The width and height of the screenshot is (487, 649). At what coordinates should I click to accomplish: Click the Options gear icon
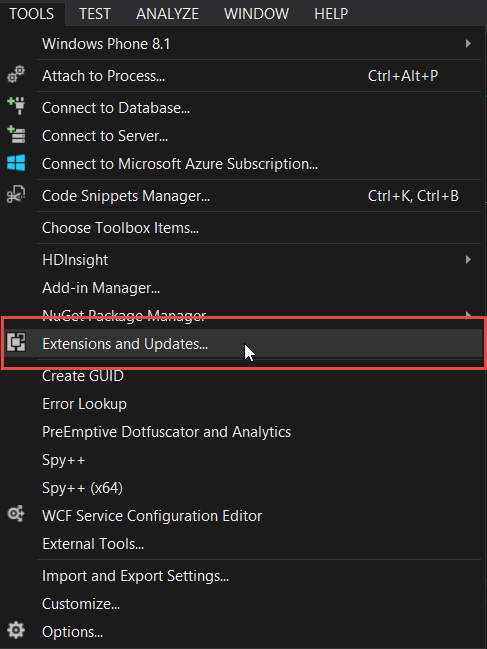point(16,630)
